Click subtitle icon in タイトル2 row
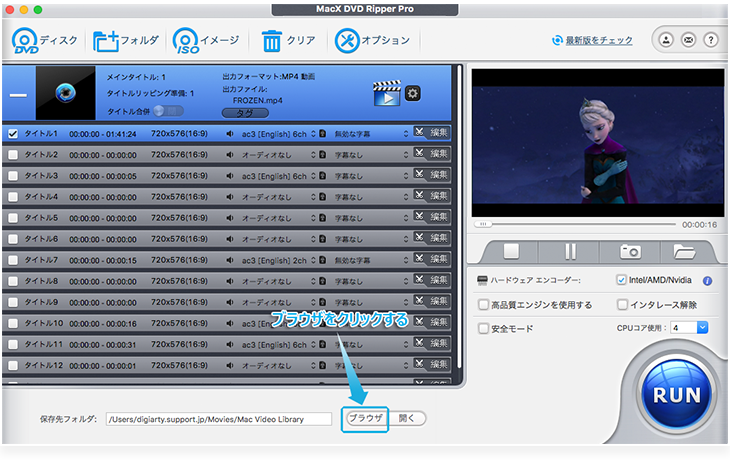The width and height of the screenshot is (730, 460). tap(322, 155)
